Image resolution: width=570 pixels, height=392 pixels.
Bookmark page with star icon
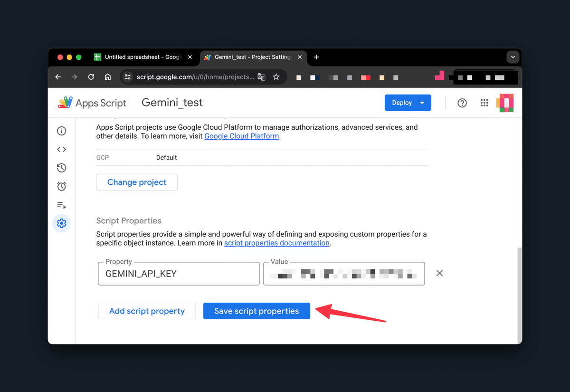click(x=276, y=77)
